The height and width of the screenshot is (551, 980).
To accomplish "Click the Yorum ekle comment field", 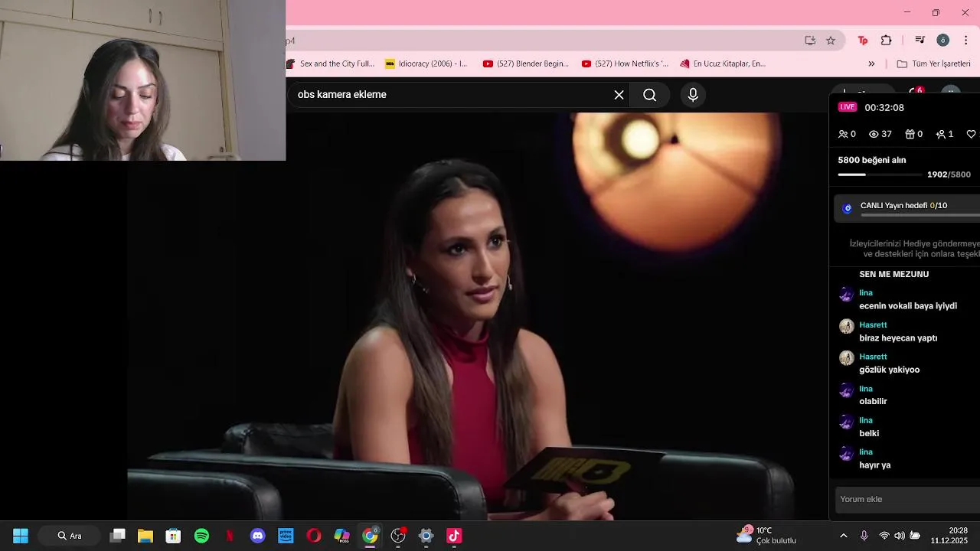I will click(x=908, y=499).
